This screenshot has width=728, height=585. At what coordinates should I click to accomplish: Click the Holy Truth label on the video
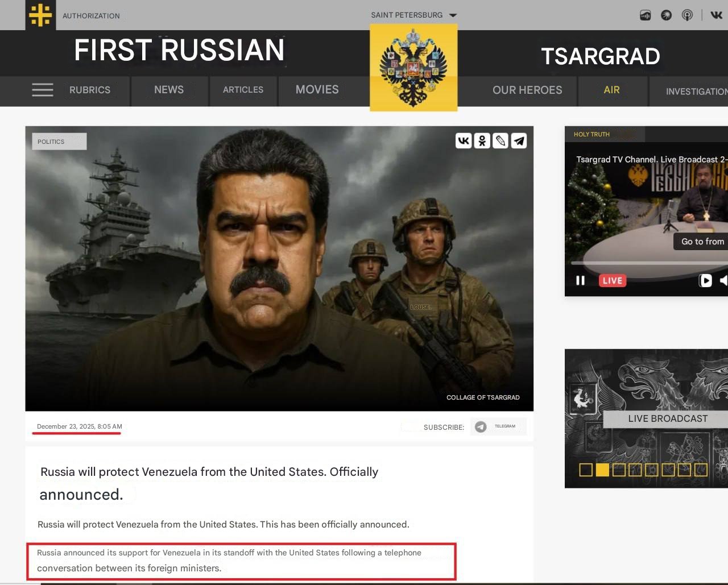(x=591, y=134)
